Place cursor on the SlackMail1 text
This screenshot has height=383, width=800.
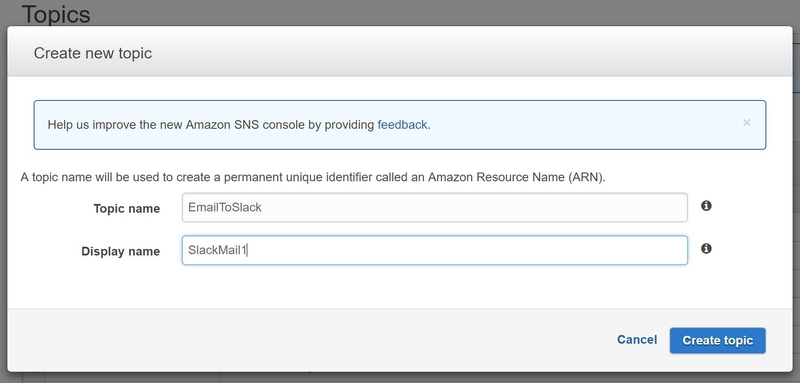pyautogui.click(x=217, y=250)
